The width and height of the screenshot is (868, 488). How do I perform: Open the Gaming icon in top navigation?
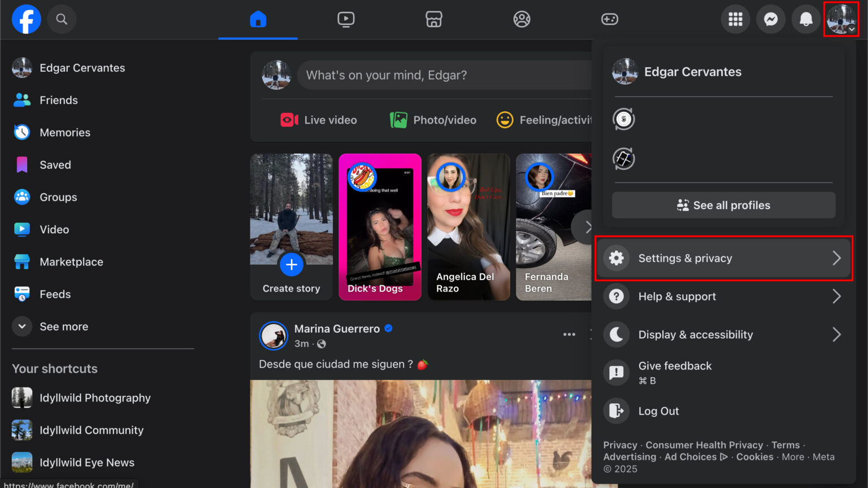point(610,19)
